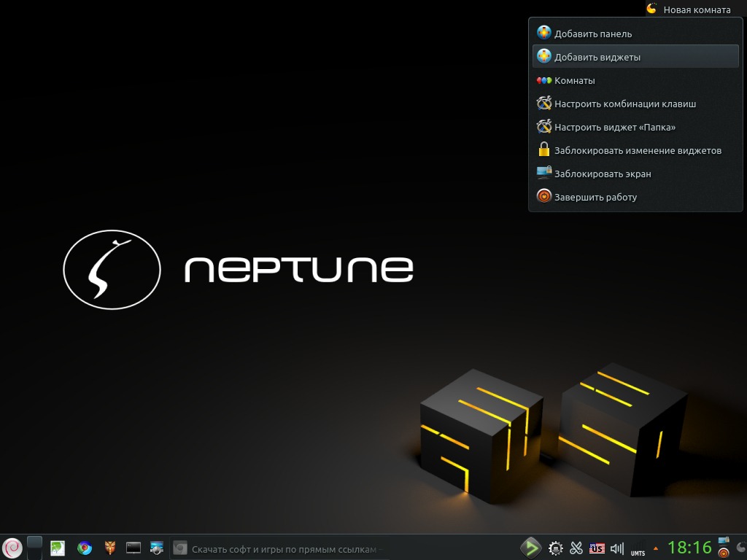Launch the terminal from the panel
This screenshot has width=747, height=560.
coord(133,548)
